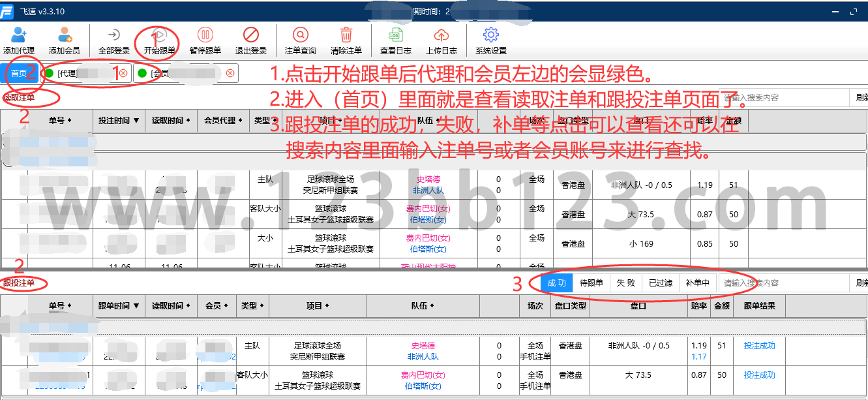The image size is (868, 400).
Task: Select the 失败 filter tab
Action: tap(626, 283)
